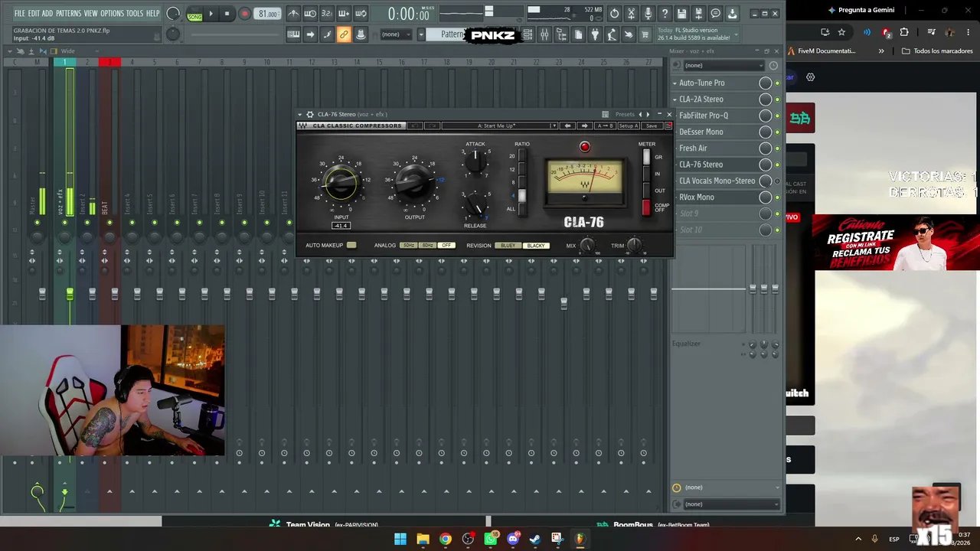Set ANALOG to 50Hz
The width and height of the screenshot is (980, 551).
pyautogui.click(x=409, y=246)
